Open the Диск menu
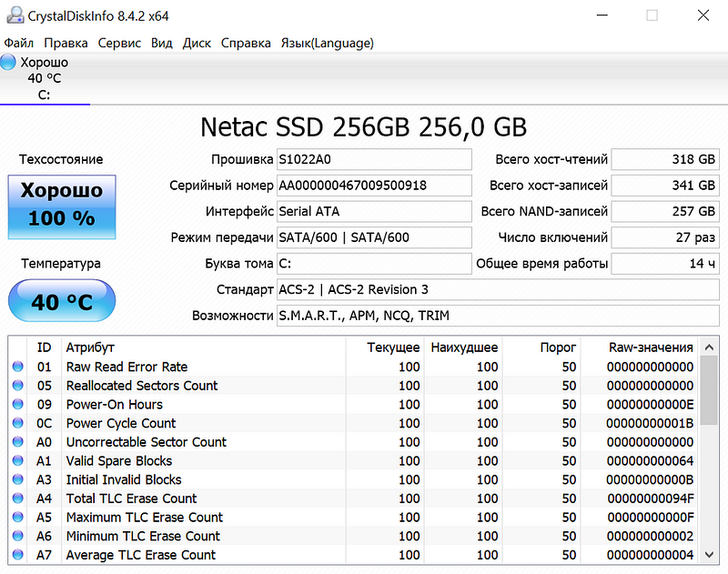 197,43
